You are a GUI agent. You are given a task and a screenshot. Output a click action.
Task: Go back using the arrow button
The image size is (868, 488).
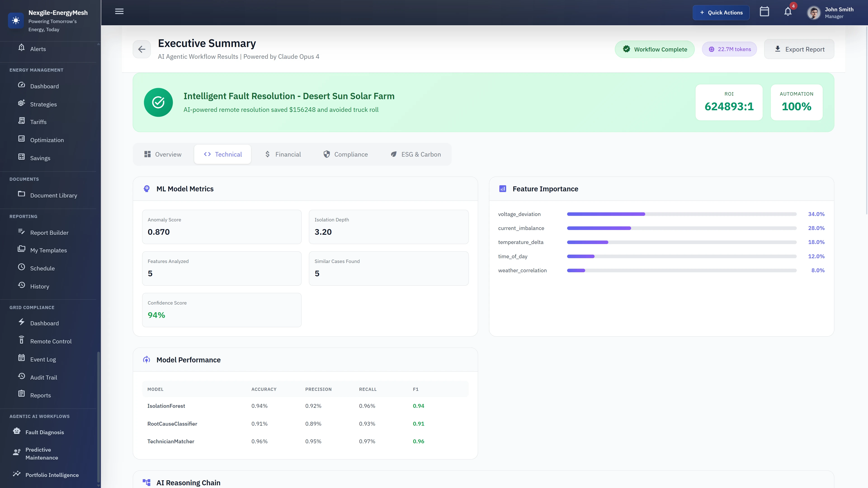(142, 49)
